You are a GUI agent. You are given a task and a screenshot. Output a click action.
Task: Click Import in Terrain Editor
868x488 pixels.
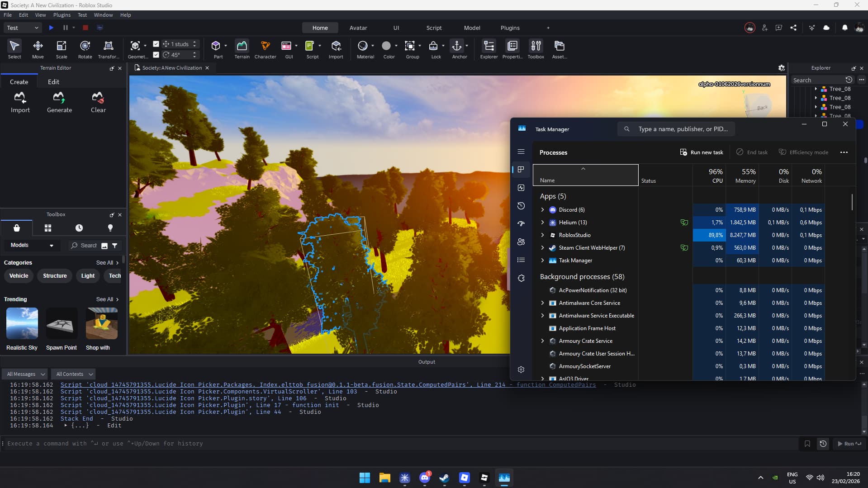pyautogui.click(x=20, y=102)
